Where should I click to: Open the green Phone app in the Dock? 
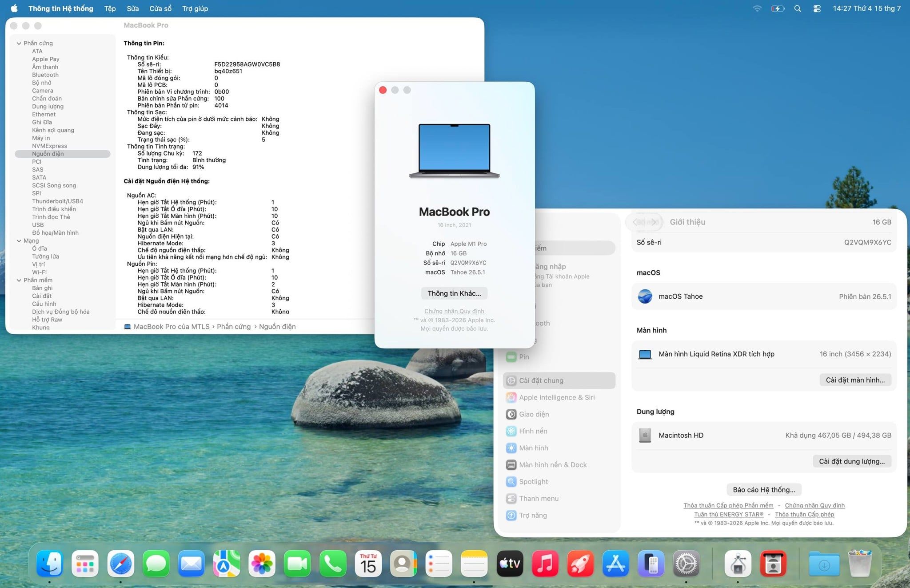(x=333, y=564)
